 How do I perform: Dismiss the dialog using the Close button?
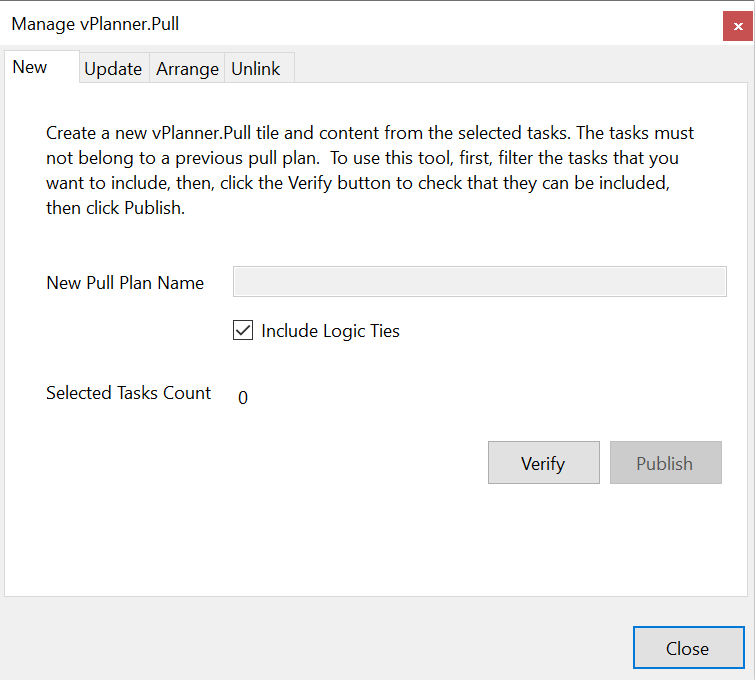tap(689, 648)
